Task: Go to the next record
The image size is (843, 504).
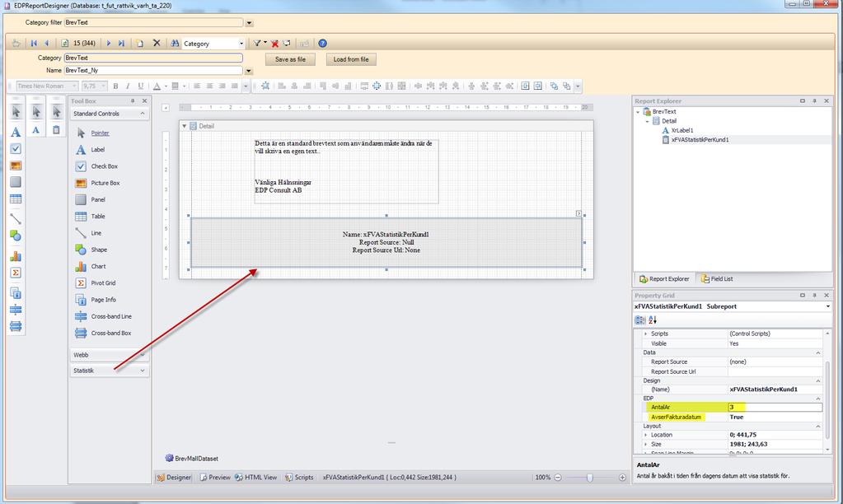Action: pos(109,44)
